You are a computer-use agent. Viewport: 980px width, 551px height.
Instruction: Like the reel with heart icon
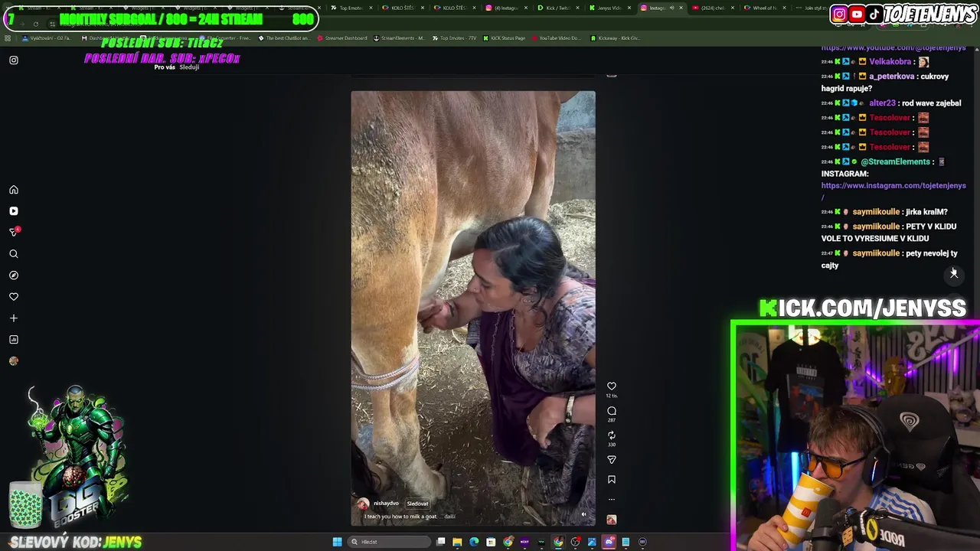[612, 386]
